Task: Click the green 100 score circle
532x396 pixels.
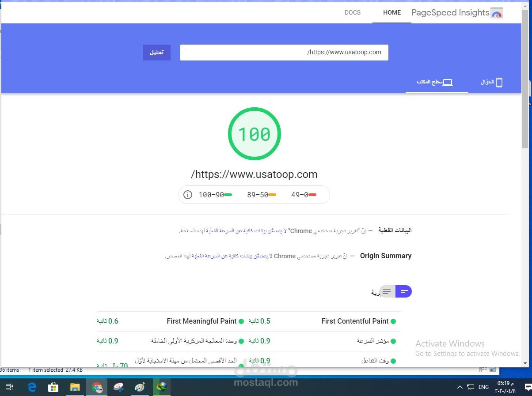Action: click(254, 133)
